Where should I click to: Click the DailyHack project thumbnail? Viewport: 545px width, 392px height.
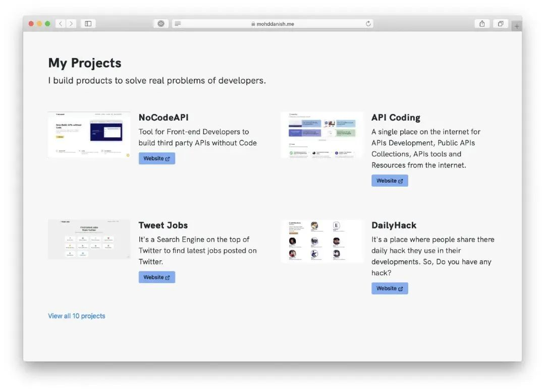(322, 241)
